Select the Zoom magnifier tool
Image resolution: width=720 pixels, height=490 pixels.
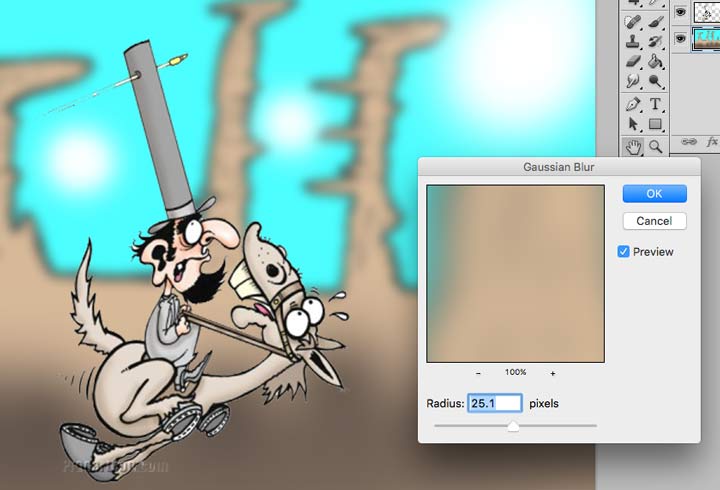tap(655, 147)
